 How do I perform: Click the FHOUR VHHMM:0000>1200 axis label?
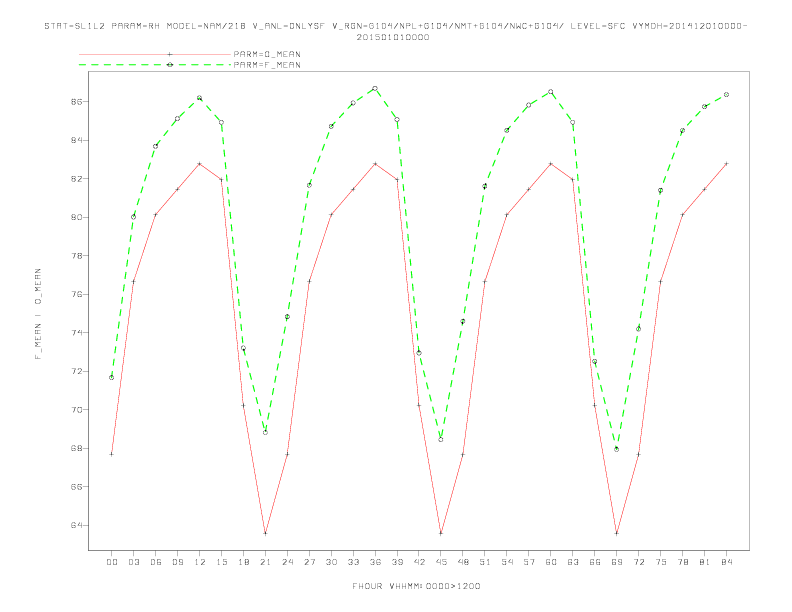coord(416,586)
